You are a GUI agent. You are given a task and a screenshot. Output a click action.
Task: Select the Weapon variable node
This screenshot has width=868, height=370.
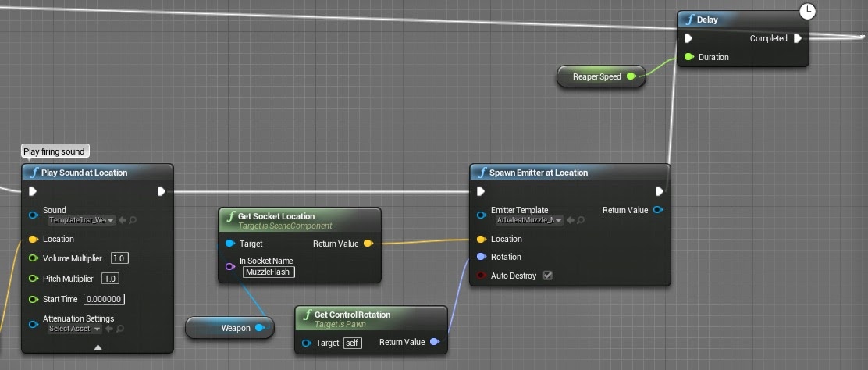229,328
